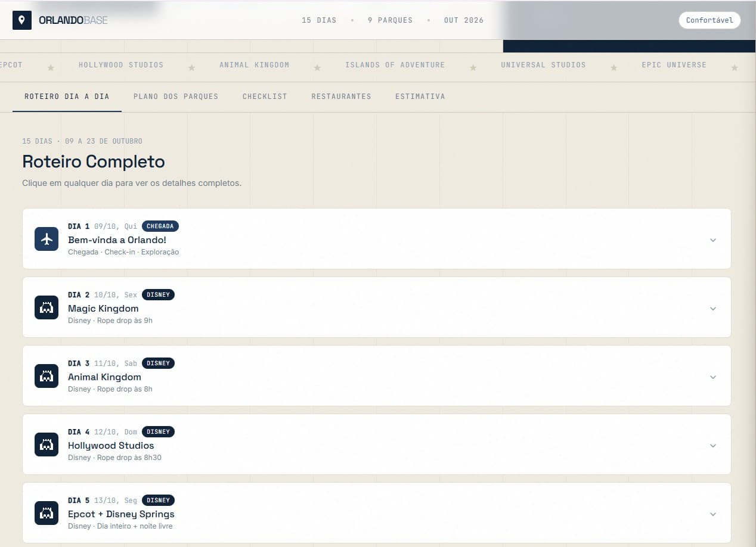This screenshot has width=756, height=547.
Task: Click the castle icon beside Animal Kingdom card
Action: pyautogui.click(x=47, y=376)
